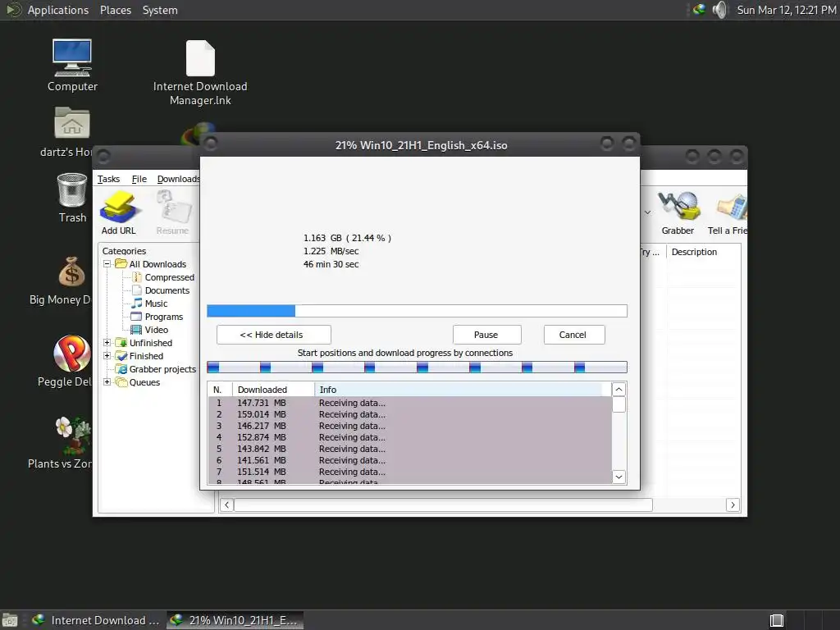Click the right arrow of the horizontal scrollbar
This screenshot has height=630, width=840.
(x=733, y=504)
